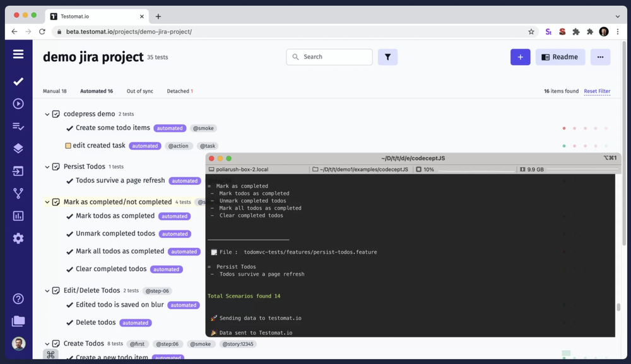
Task: Click the terminal CPU 10% indicator
Action: click(425, 169)
